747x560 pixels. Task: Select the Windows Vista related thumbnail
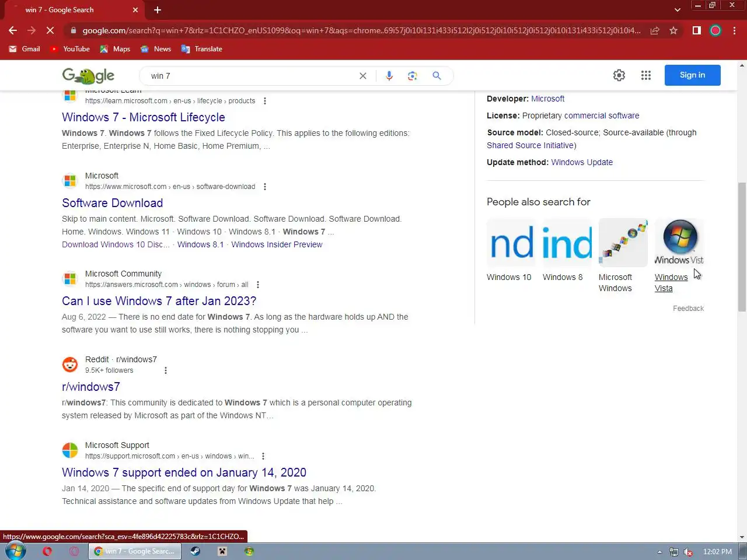[679, 243]
